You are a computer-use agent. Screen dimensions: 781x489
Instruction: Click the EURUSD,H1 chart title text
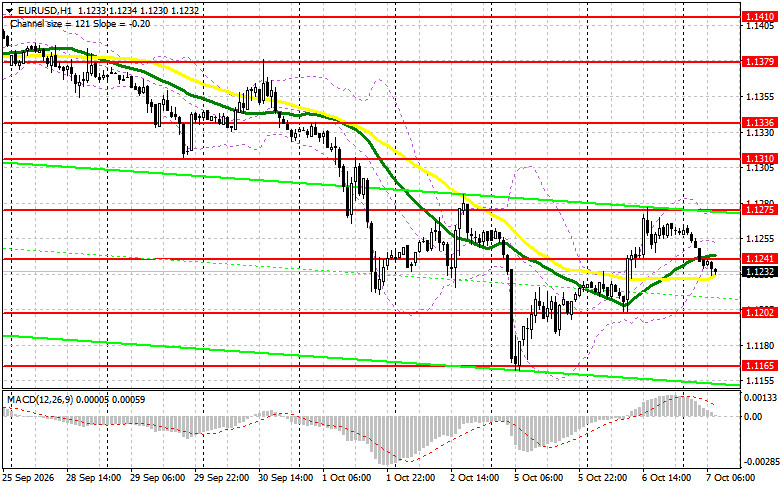[45, 10]
